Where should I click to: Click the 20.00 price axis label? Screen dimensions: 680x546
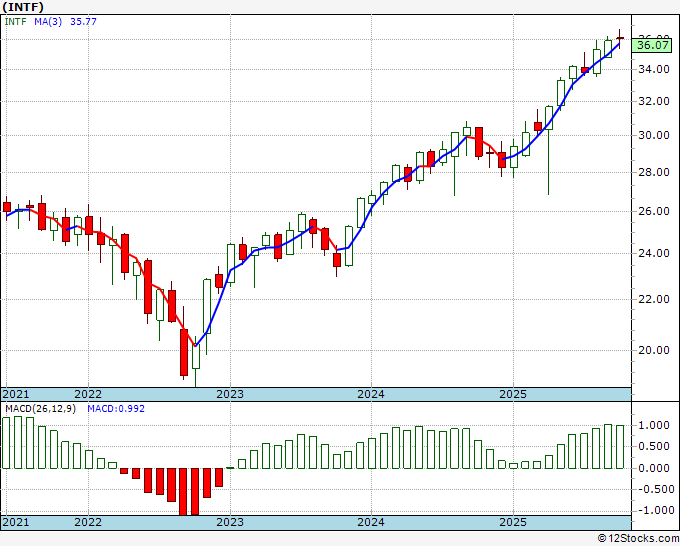[653, 350]
